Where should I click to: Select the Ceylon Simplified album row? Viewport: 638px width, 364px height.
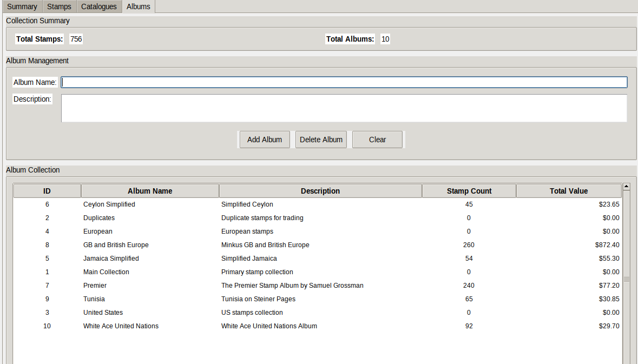(x=109, y=204)
